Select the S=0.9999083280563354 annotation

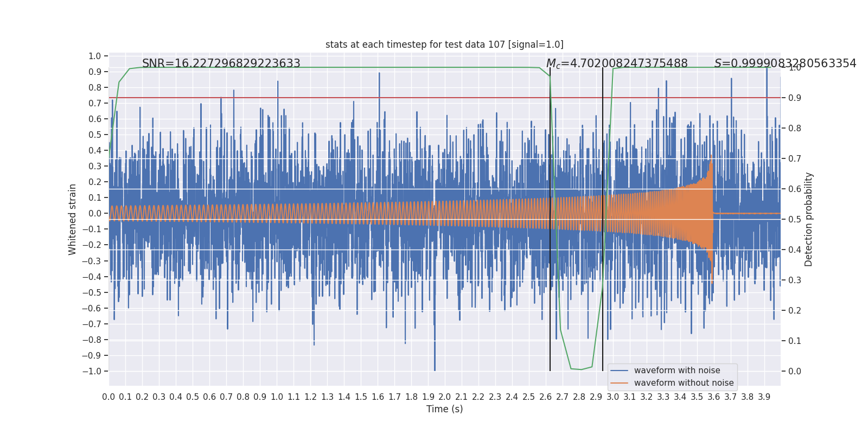[785, 63]
